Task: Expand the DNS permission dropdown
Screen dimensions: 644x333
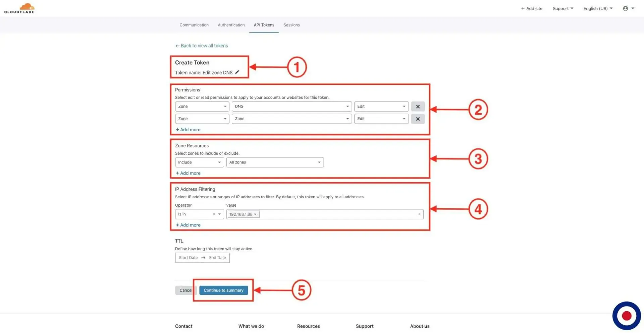Action: point(291,107)
